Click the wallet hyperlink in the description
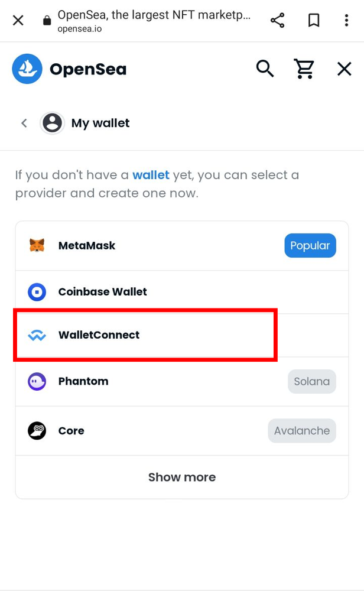 (x=151, y=174)
